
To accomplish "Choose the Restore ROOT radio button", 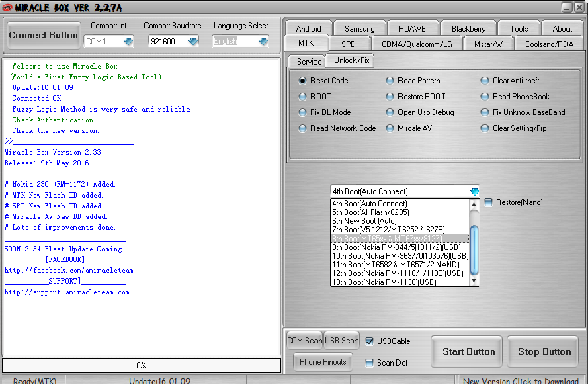I will click(390, 97).
